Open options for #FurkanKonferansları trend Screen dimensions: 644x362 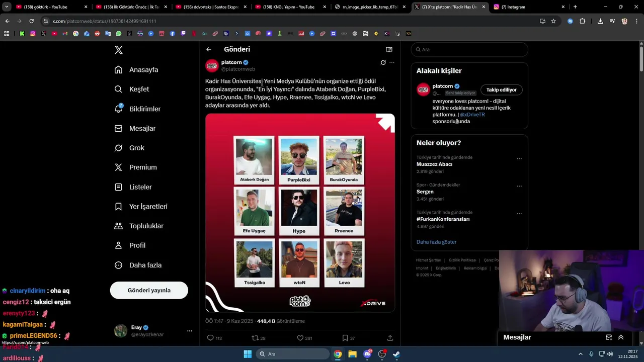coord(519,214)
